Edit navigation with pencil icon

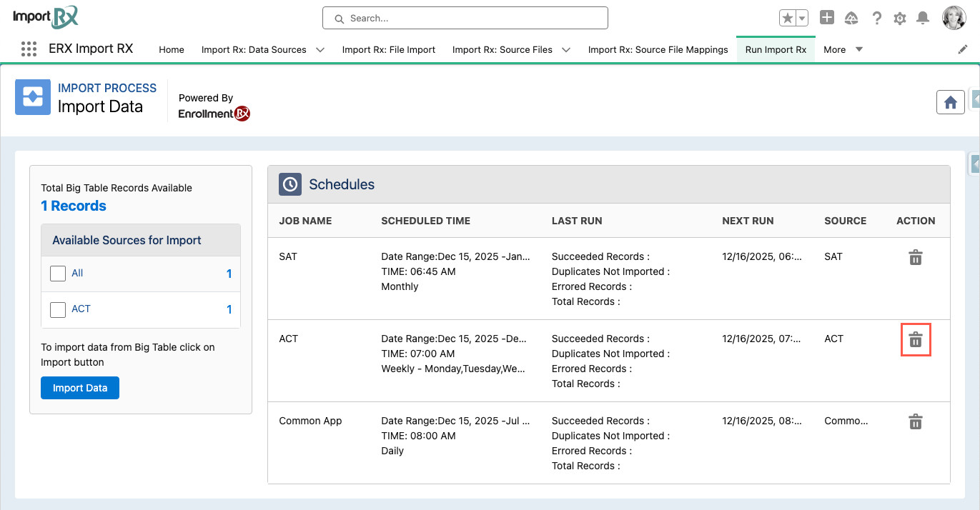[963, 49]
